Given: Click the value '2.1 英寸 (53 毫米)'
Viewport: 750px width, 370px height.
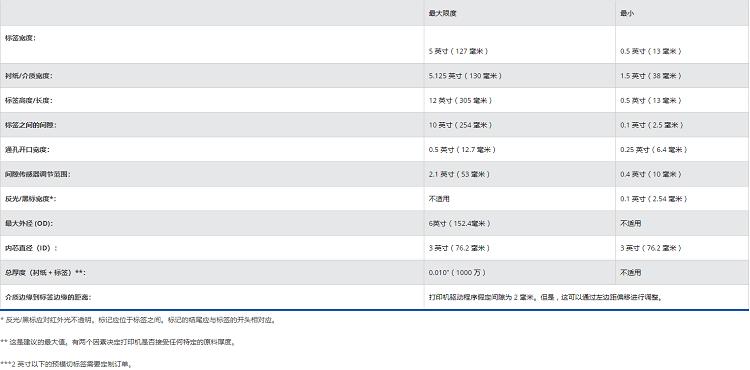Looking at the screenshot, I should click(x=459, y=174).
